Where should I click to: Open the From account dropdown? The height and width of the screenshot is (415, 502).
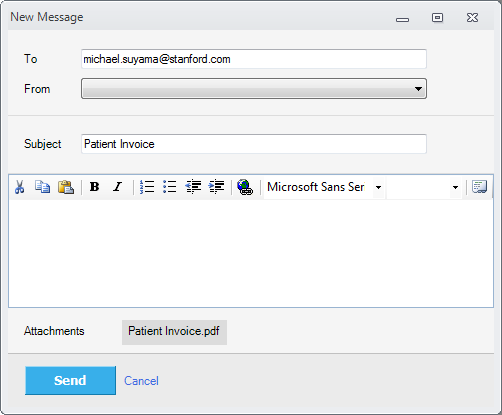254,89
